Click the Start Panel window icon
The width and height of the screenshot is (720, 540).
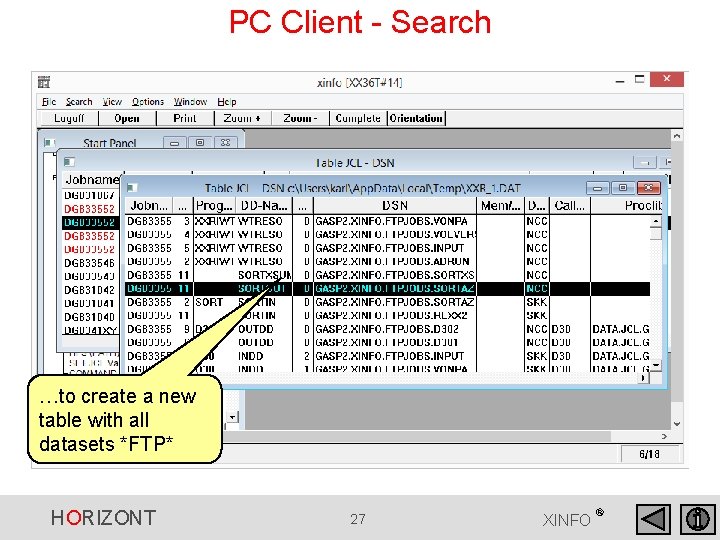[49, 142]
